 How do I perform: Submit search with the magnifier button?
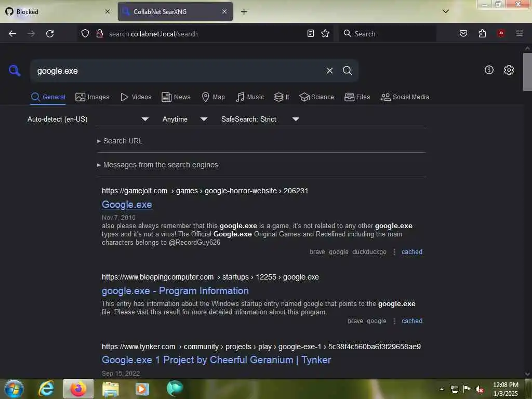pos(347,71)
